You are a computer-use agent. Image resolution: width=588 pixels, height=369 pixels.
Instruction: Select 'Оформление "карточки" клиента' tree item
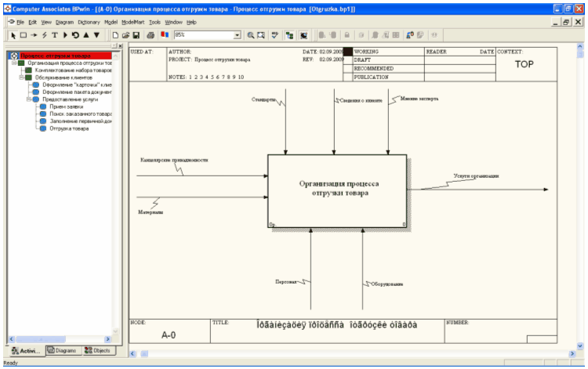tap(77, 85)
